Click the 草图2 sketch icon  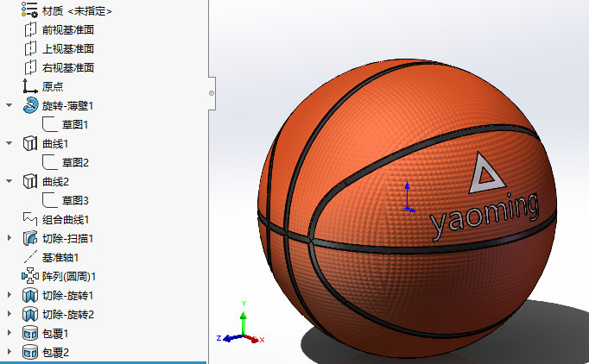tap(50, 162)
